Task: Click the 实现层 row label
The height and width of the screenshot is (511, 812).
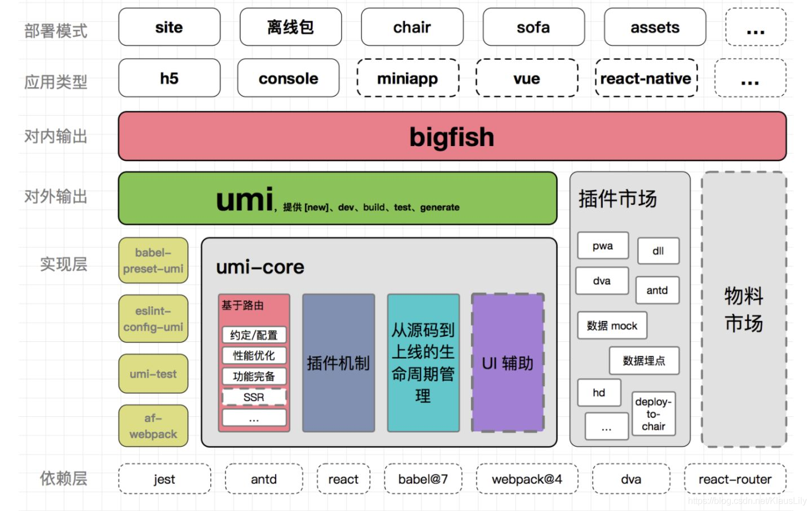Action: [63, 263]
